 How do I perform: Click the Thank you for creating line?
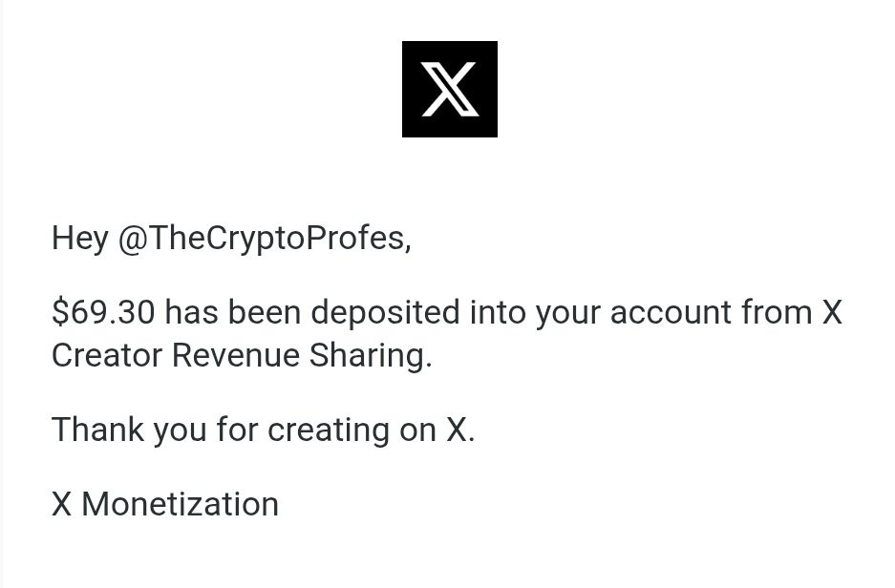[x=263, y=430]
